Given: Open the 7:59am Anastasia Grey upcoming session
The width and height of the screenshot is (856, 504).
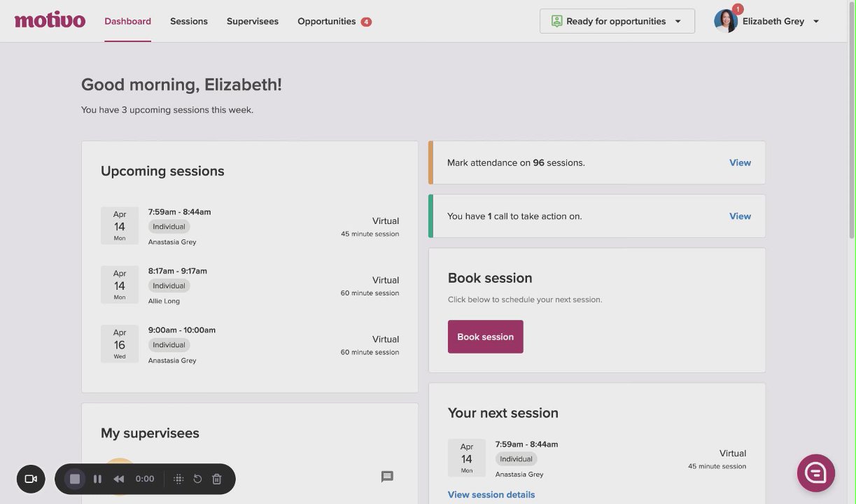Looking at the screenshot, I should tap(250, 227).
